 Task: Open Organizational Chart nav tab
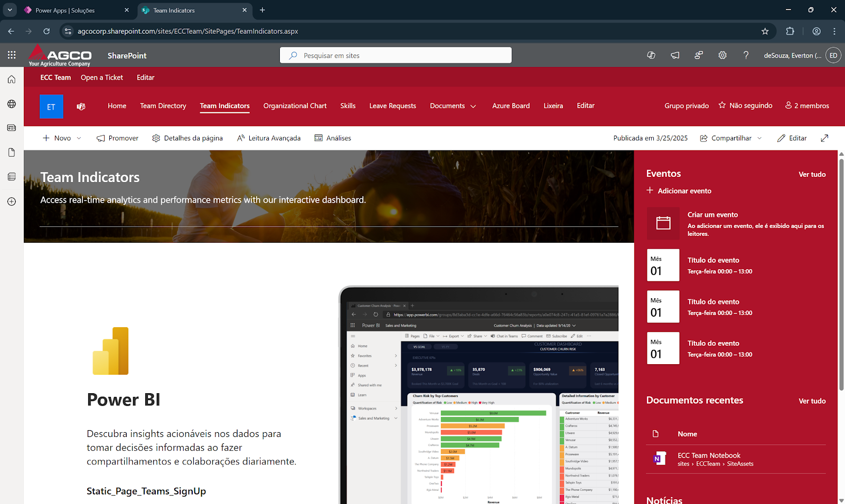pyautogui.click(x=295, y=106)
